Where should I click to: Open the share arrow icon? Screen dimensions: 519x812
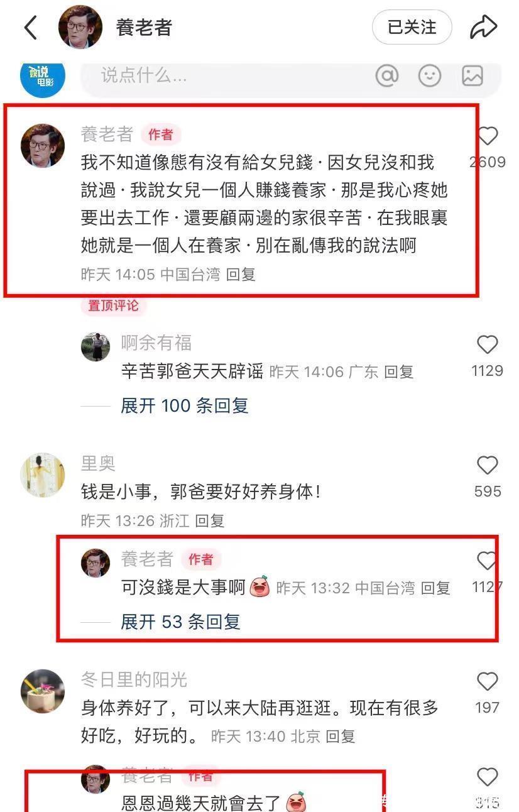pos(483,27)
